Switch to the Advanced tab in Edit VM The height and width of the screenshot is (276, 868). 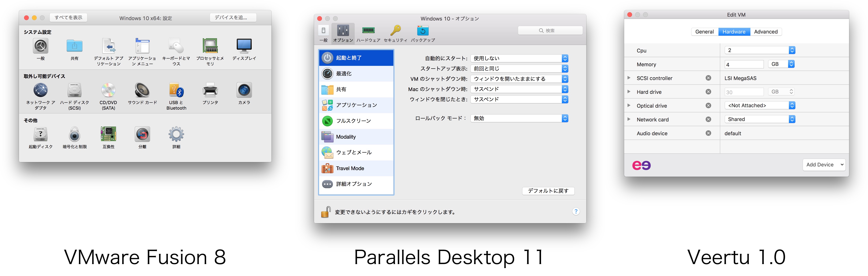766,32
